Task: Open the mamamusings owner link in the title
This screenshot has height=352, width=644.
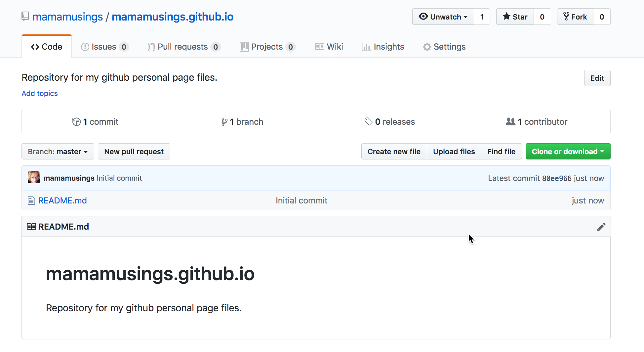Action: coord(68,17)
